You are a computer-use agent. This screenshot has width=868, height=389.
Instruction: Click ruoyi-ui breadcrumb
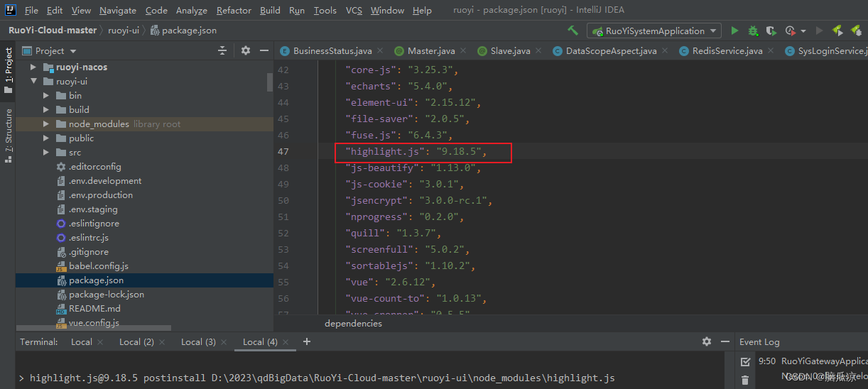click(x=124, y=31)
